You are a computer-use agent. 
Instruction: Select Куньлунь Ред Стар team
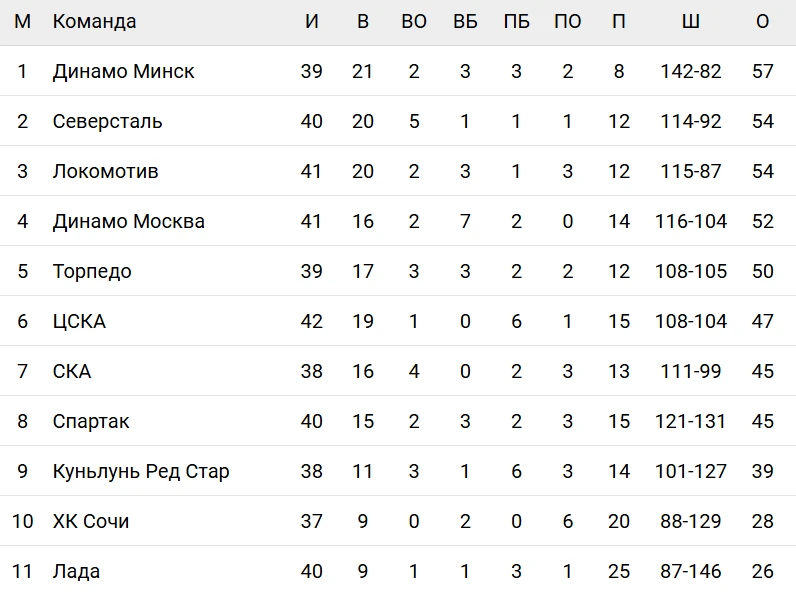coord(141,472)
